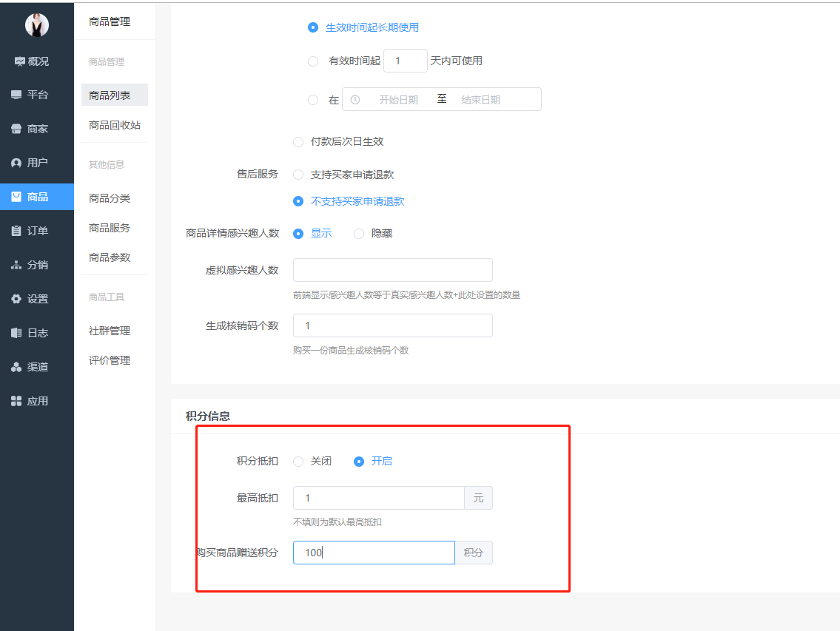
Task: Click hint text 购买一份商品生成核销码个数
Action: [351, 351]
